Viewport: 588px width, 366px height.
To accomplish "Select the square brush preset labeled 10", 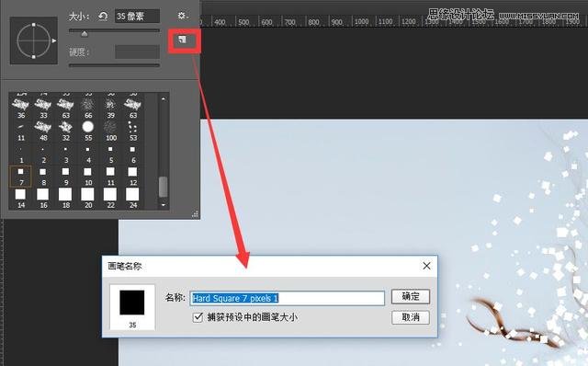I will pyautogui.click(x=88, y=176).
